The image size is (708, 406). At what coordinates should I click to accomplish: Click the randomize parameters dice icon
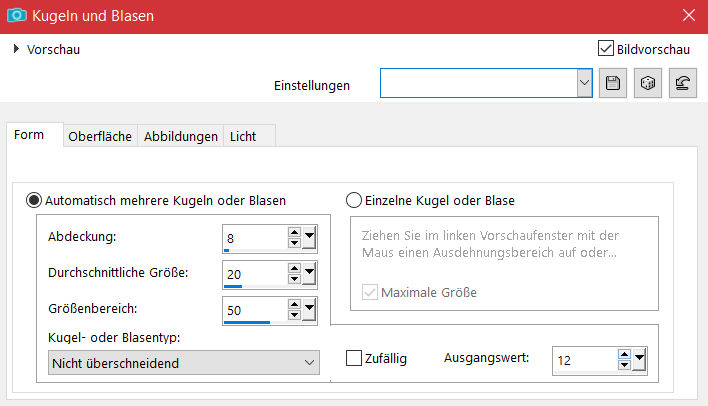tap(647, 84)
